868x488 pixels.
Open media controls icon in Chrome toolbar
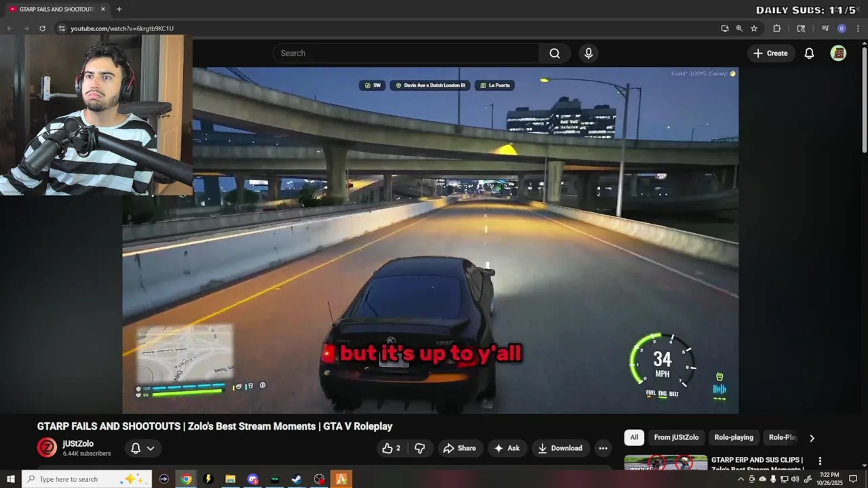point(825,28)
